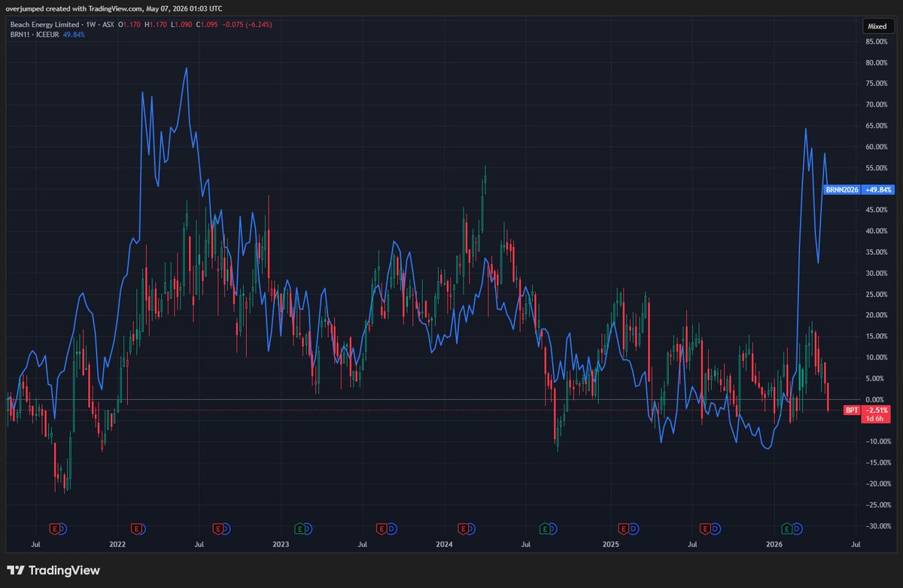The width and height of the screenshot is (903, 588).
Task: Click the BPT price label
Action: tap(852, 410)
